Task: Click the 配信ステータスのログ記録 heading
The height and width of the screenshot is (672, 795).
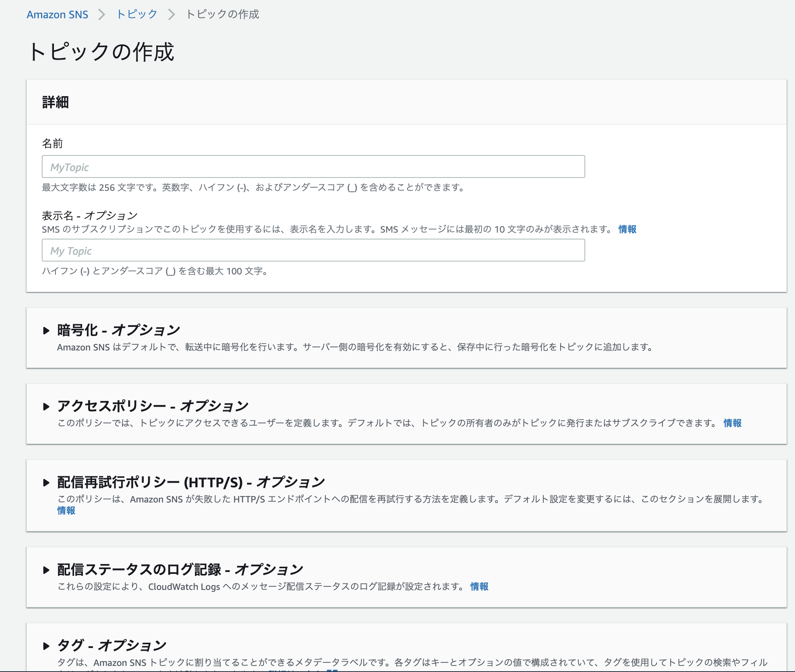Action: coord(180,569)
